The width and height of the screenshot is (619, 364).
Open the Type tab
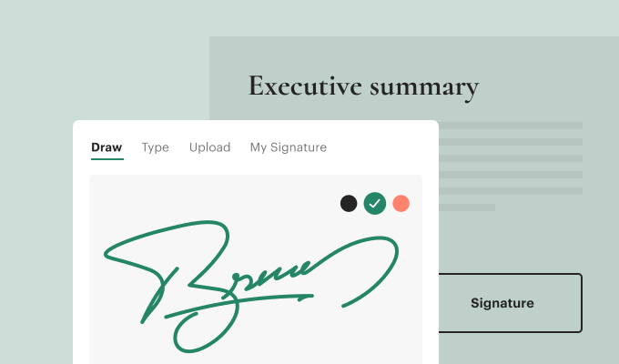click(156, 147)
